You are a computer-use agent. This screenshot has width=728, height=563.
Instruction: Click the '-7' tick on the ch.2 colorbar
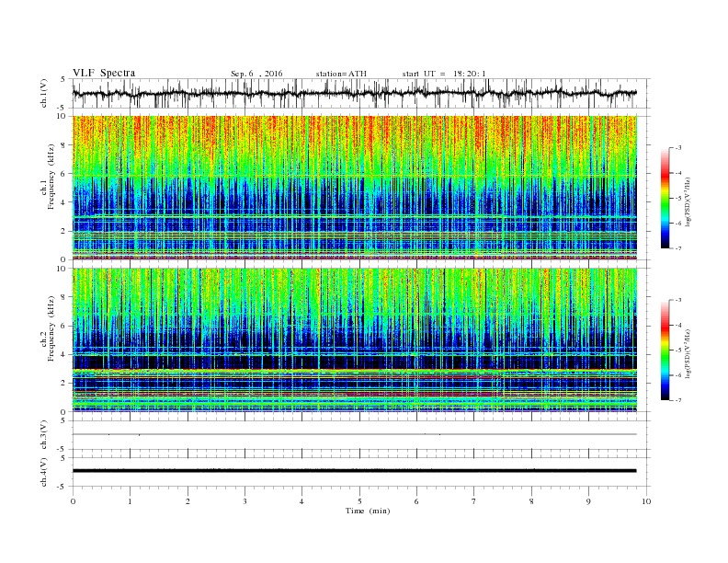[x=677, y=400]
